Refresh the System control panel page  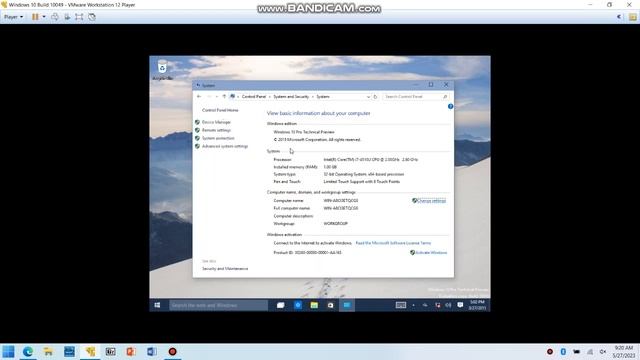pos(376,97)
